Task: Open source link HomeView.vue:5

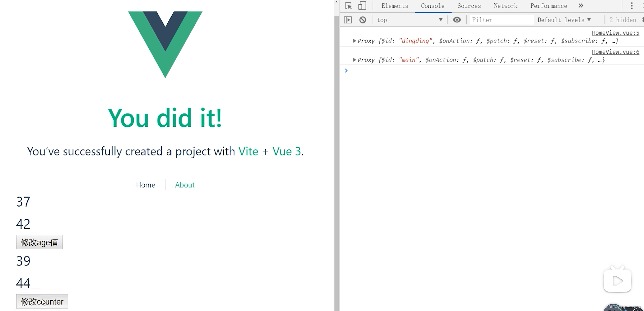Action: (616, 33)
